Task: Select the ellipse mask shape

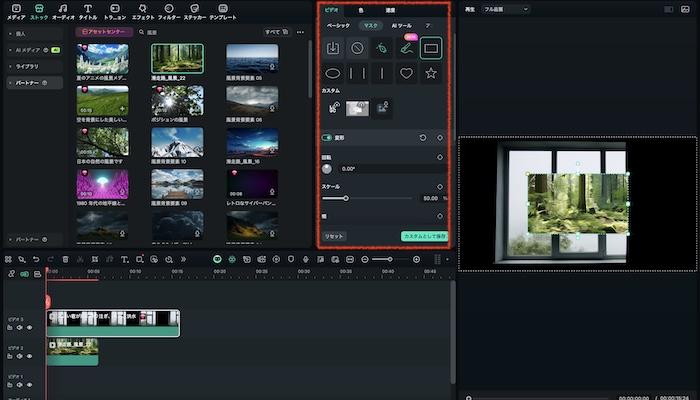Action: 333,73
